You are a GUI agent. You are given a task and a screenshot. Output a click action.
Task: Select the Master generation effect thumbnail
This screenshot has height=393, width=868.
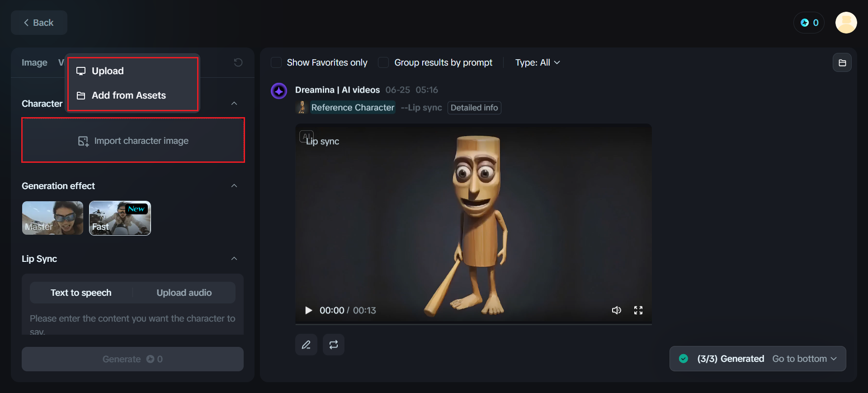coord(52,218)
